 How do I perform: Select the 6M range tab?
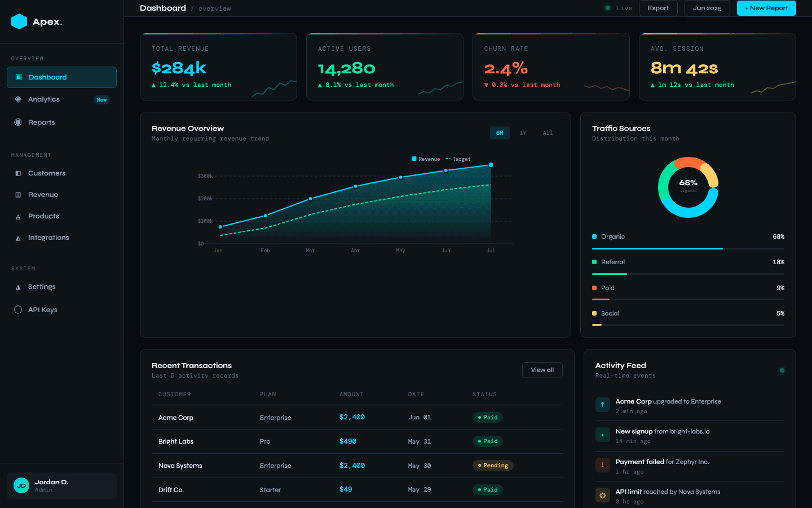pyautogui.click(x=500, y=133)
